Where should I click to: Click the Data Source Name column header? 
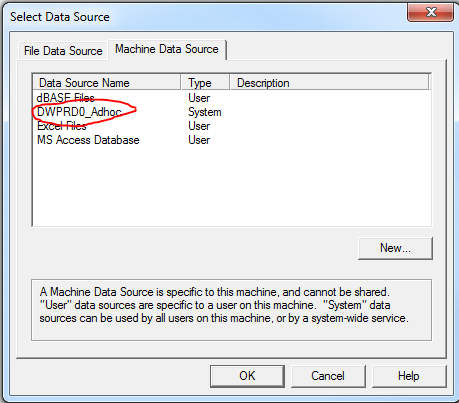tap(107, 83)
